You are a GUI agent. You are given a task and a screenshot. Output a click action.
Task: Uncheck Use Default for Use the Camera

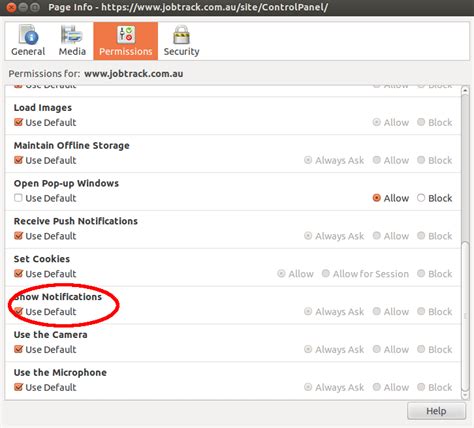coord(18,349)
